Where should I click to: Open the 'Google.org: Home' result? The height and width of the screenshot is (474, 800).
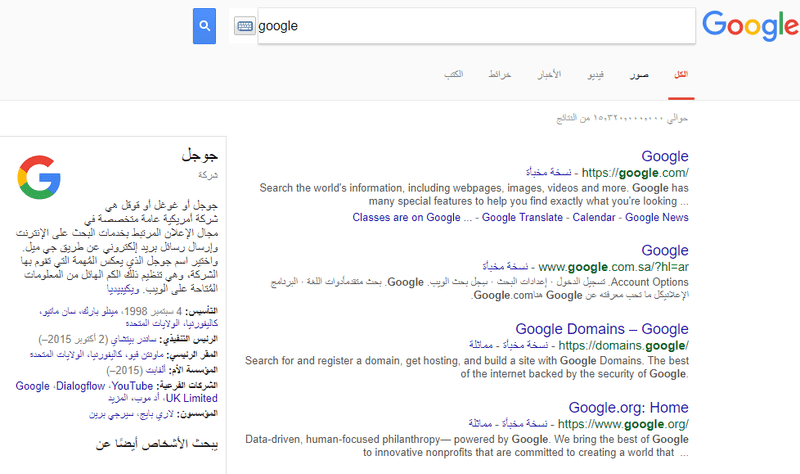629,407
